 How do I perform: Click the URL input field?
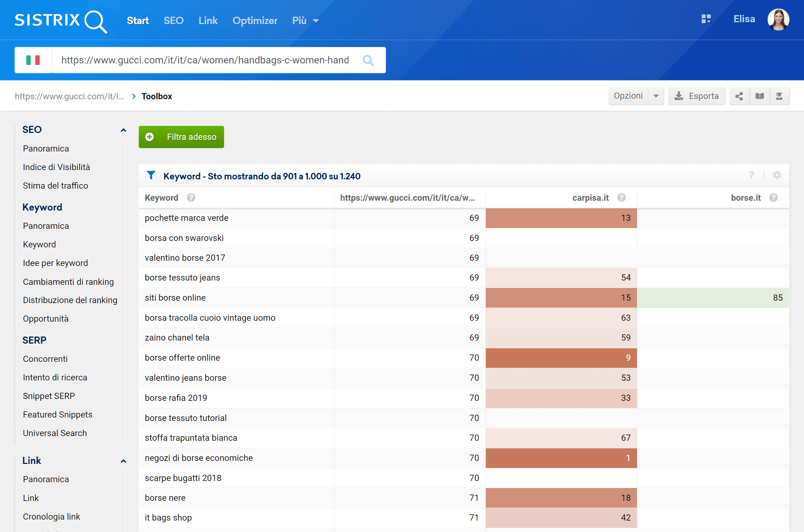point(204,59)
